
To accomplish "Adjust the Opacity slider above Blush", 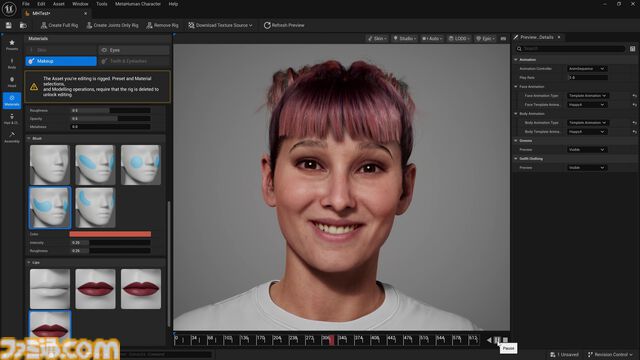I will (x=110, y=118).
